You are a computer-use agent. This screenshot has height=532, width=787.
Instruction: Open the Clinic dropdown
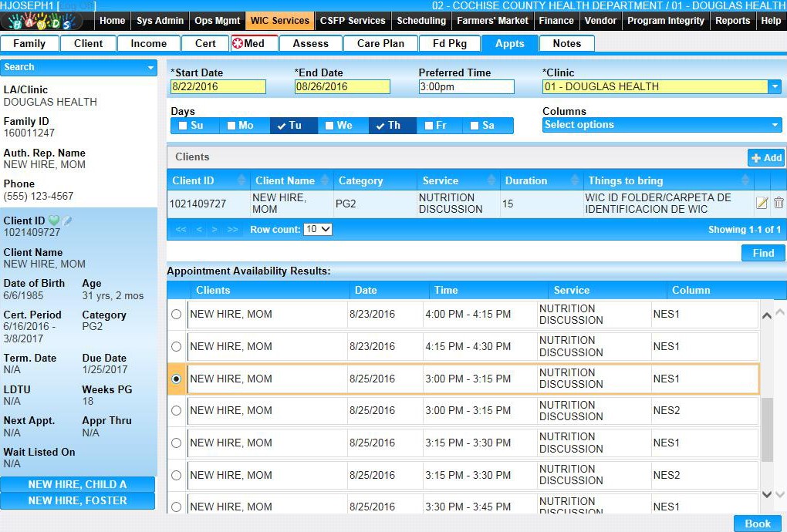(775, 87)
